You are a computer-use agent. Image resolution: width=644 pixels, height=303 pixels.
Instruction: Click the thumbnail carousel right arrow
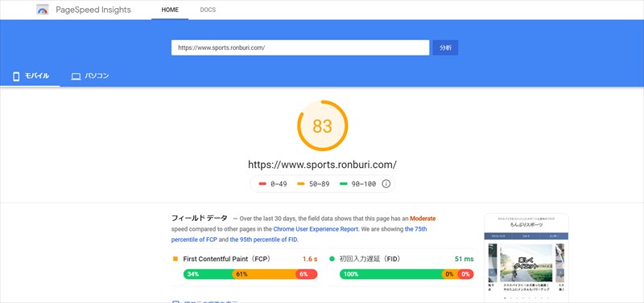(x=561, y=272)
